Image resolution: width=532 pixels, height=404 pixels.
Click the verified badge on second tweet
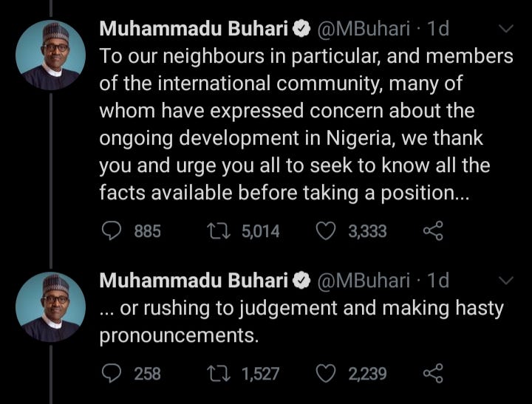(x=301, y=281)
